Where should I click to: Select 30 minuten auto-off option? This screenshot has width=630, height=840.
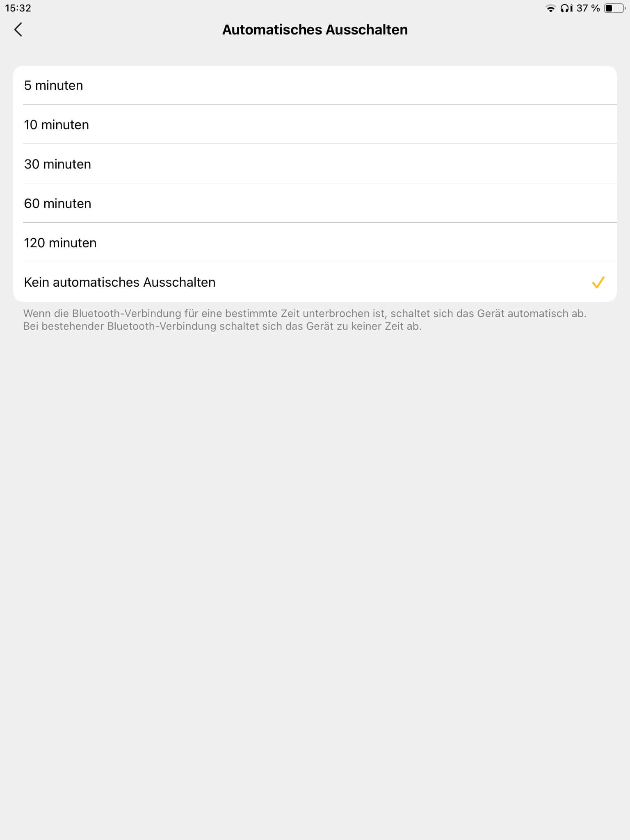(x=315, y=164)
